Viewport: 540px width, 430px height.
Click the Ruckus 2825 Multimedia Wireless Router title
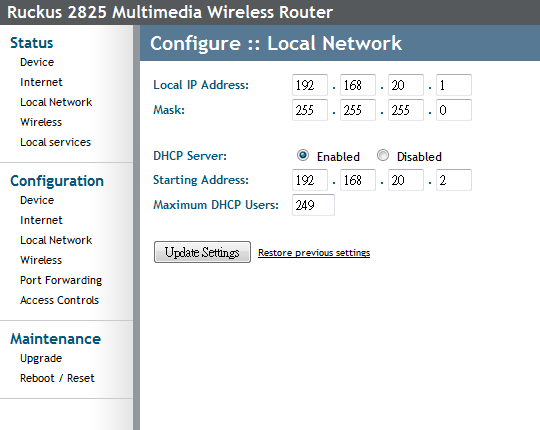coord(170,12)
